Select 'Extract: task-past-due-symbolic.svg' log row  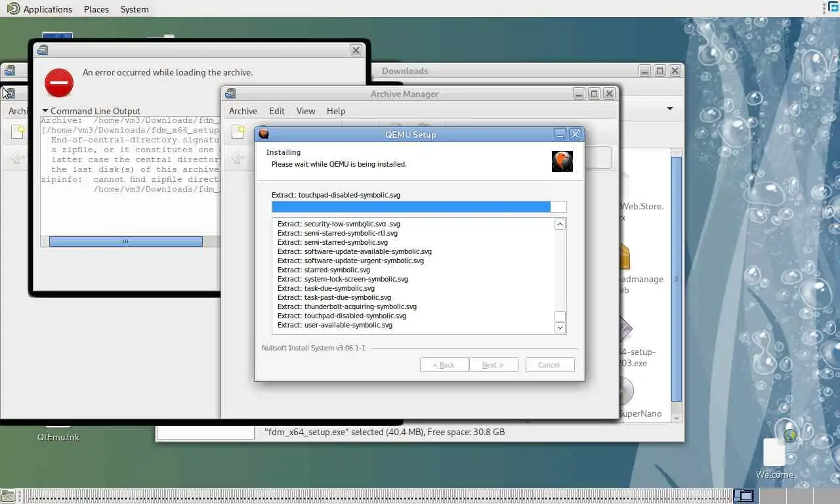tap(334, 297)
